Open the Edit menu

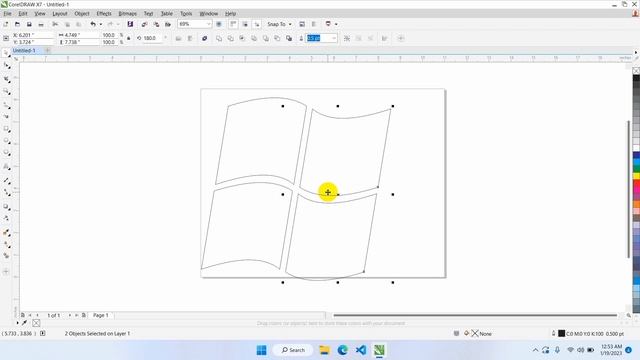(23, 13)
